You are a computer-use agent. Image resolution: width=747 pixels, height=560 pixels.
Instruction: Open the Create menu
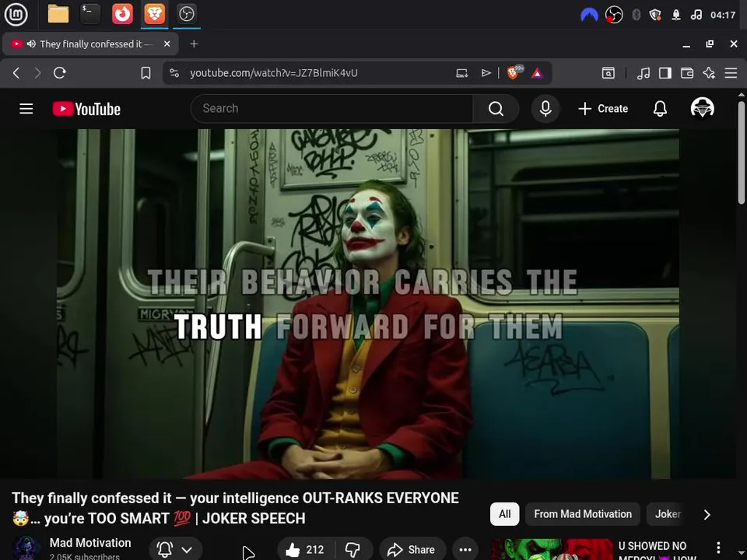tap(603, 109)
